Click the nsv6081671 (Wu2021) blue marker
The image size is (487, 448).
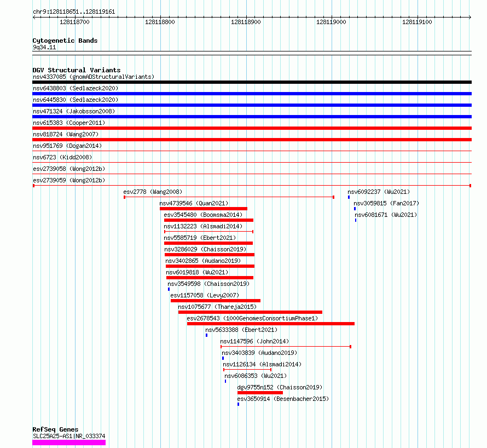(x=356, y=220)
